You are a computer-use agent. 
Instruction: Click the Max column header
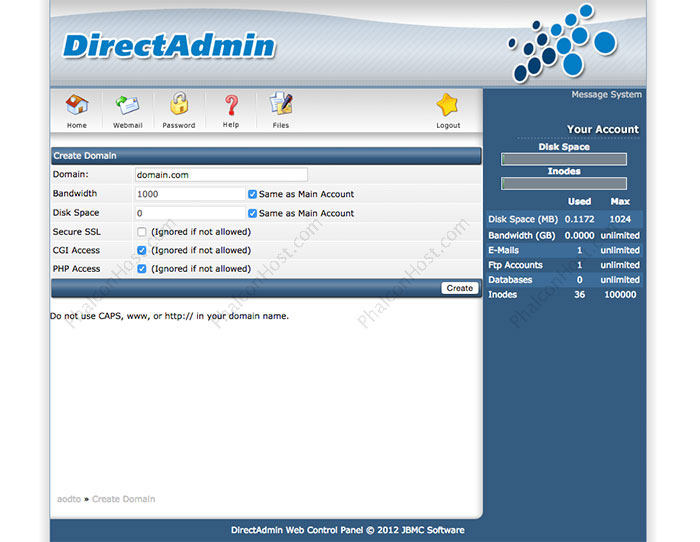click(x=620, y=201)
